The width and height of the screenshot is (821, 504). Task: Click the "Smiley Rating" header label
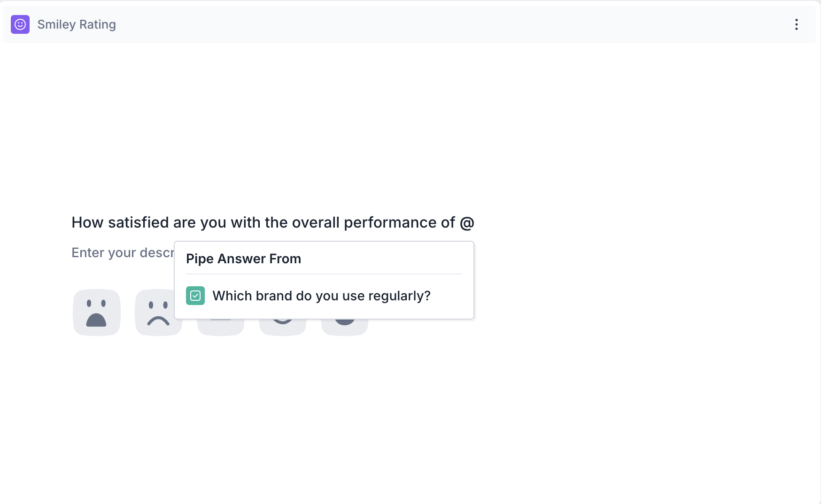(77, 24)
